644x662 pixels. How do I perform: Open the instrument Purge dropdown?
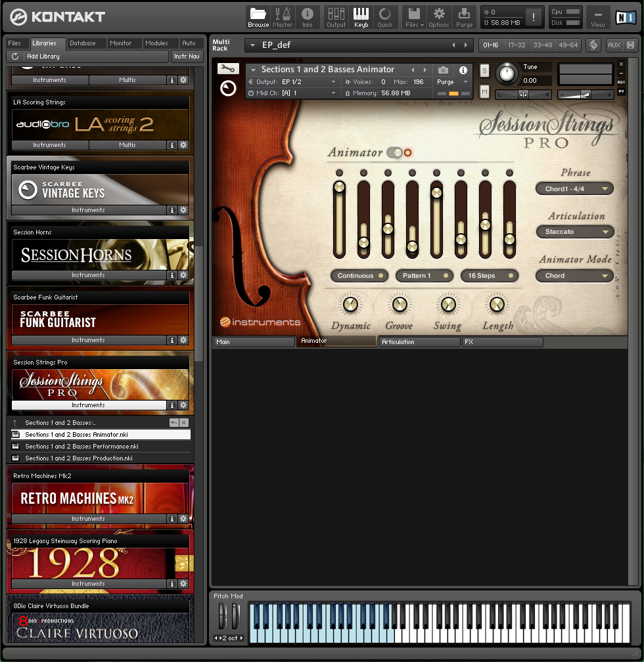(x=453, y=82)
